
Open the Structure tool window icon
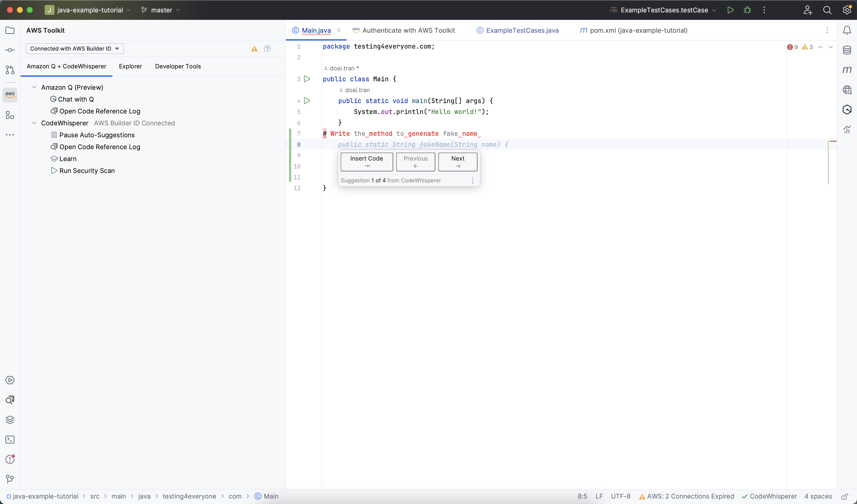(x=10, y=115)
